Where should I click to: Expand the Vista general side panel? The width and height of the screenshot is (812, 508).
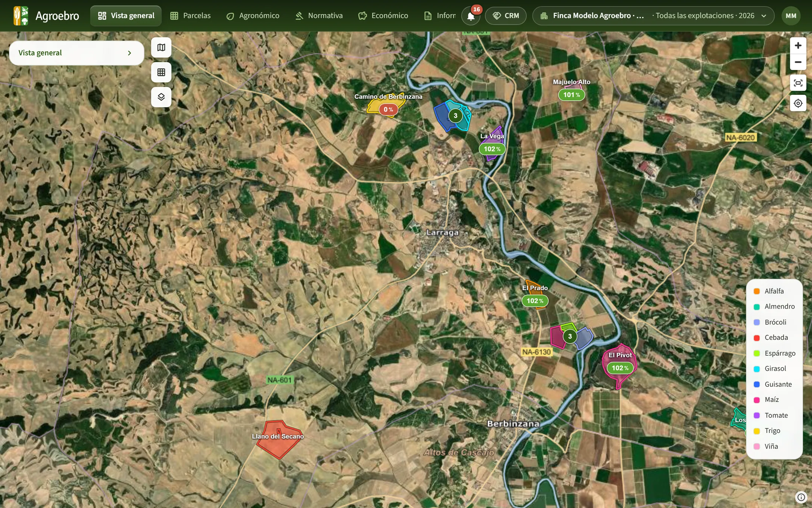77,53
